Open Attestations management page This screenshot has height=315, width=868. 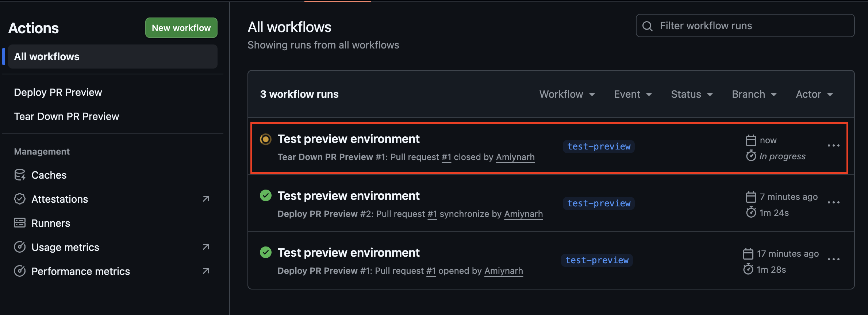click(x=59, y=199)
